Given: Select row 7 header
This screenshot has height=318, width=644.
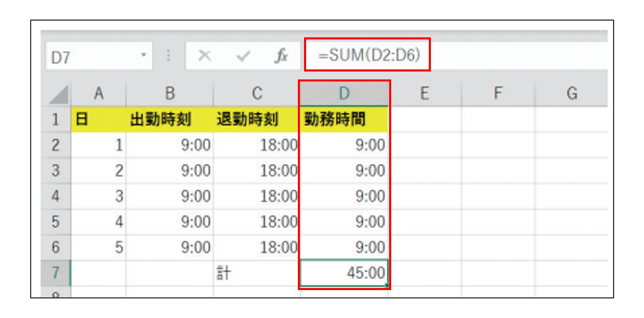Looking at the screenshot, I should coord(56,273).
